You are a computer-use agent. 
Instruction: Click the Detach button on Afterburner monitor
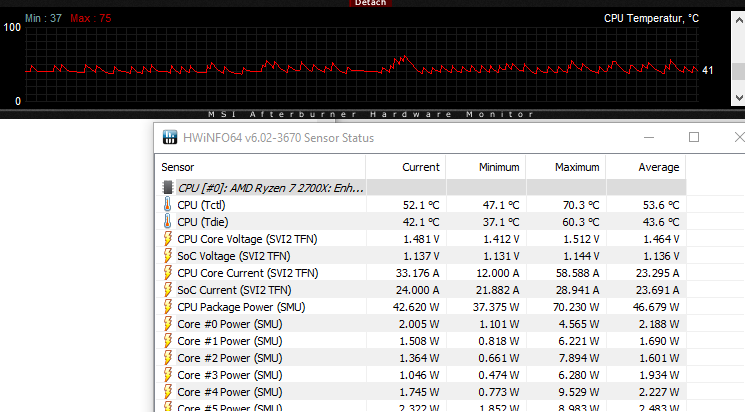(371, 3)
